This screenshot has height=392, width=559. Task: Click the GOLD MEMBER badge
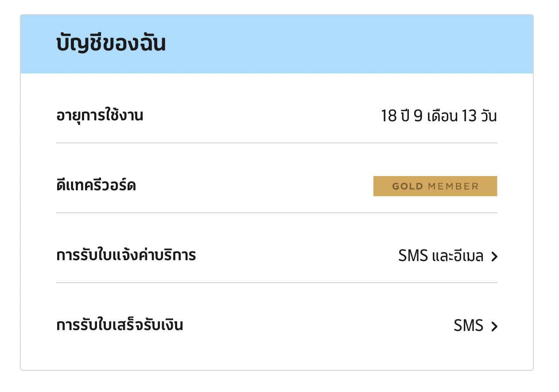pos(435,186)
